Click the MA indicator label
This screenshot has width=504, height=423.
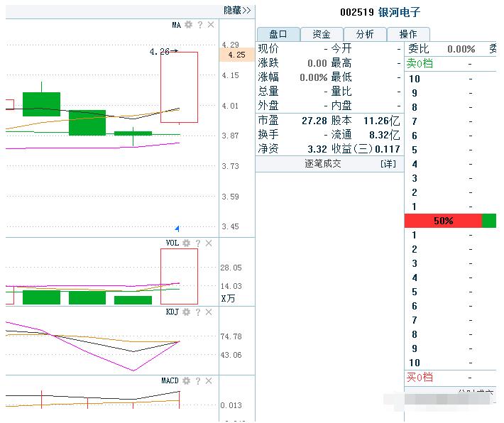pos(177,25)
